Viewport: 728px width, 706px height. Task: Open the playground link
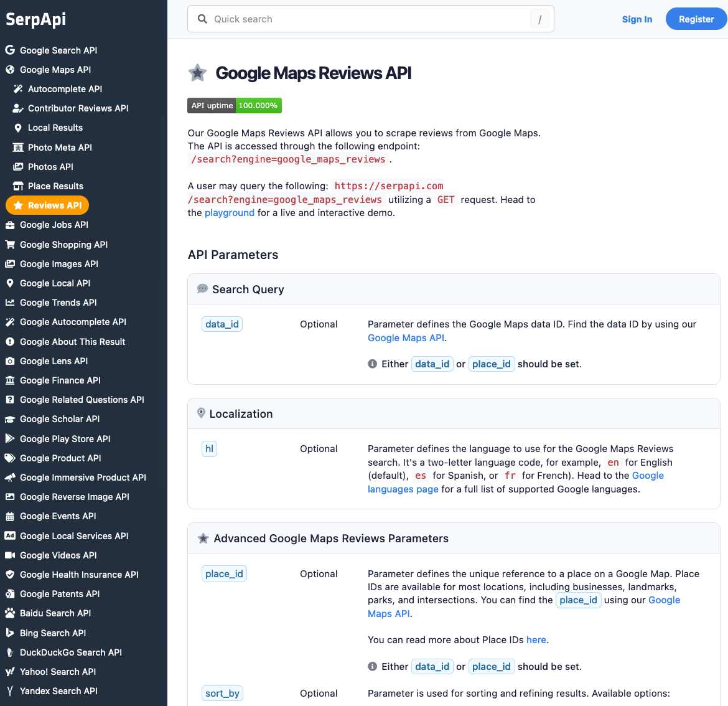click(230, 213)
